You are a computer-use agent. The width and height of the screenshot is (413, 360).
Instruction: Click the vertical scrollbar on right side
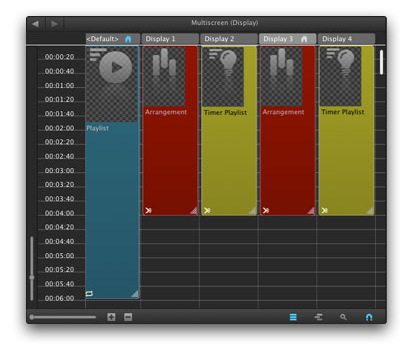click(381, 62)
